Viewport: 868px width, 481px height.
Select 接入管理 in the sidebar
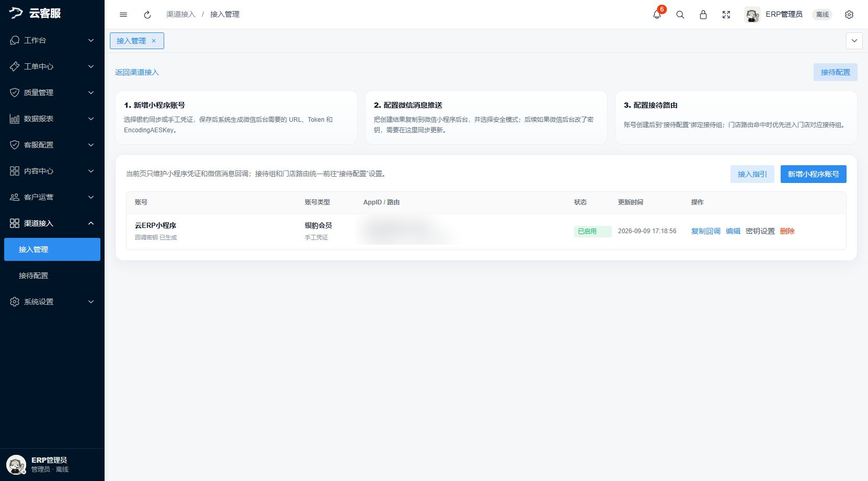(52, 249)
